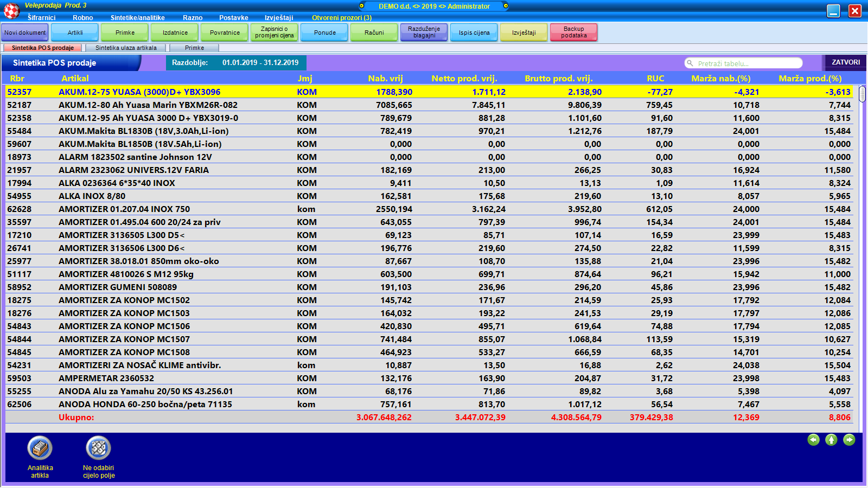Click the vertical scrollbar thumb of table

pos(862,94)
